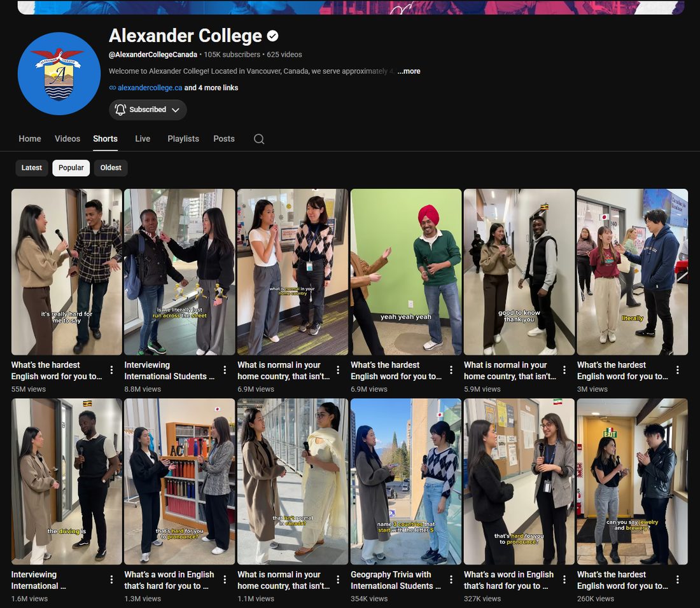Play the green-background 'yeah yeah yeah' short thumbnail

click(406, 272)
